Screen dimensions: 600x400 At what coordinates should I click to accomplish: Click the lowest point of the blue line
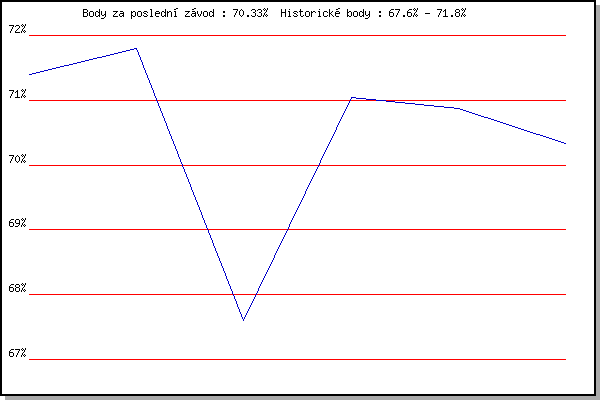click(x=243, y=320)
